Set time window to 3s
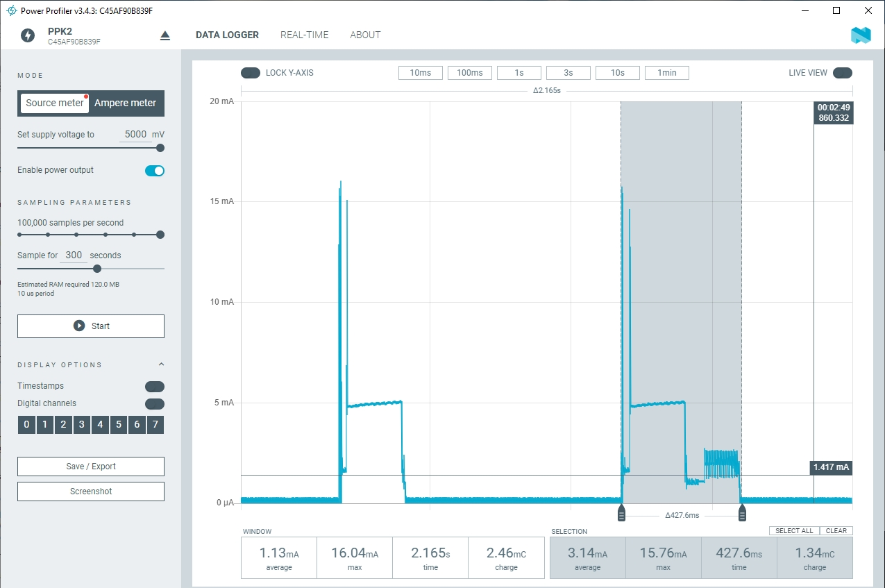This screenshot has height=588, width=885. pyautogui.click(x=568, y=73)
